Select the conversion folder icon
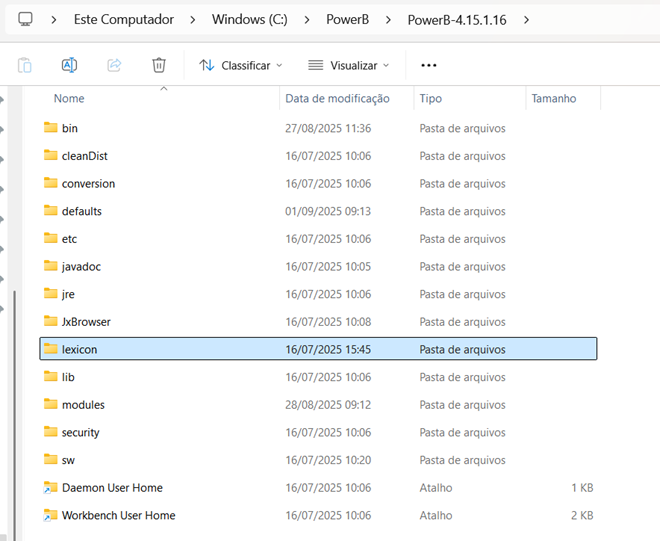 (x=51, y=183)
